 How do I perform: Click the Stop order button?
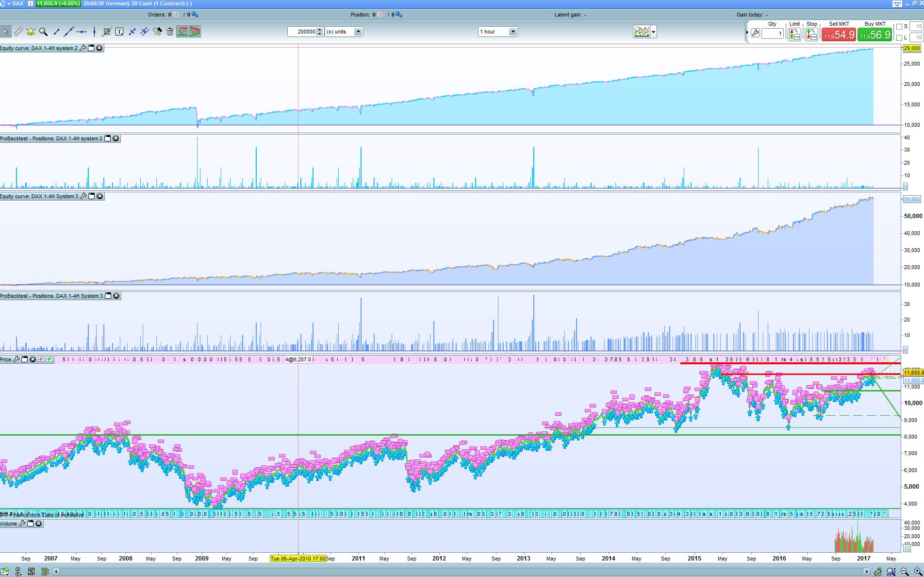[x=811, y=34]
